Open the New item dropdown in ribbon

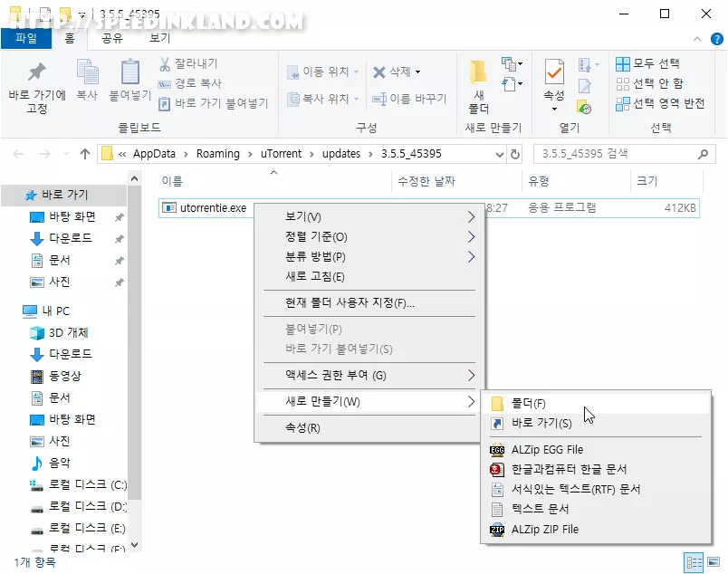coord(512,63)
